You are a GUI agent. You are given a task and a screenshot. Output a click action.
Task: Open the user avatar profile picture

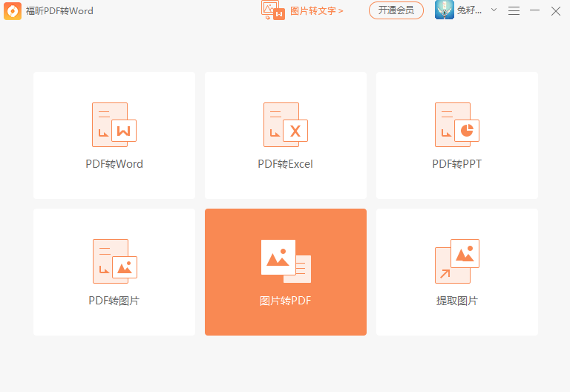tap(445, 10)
